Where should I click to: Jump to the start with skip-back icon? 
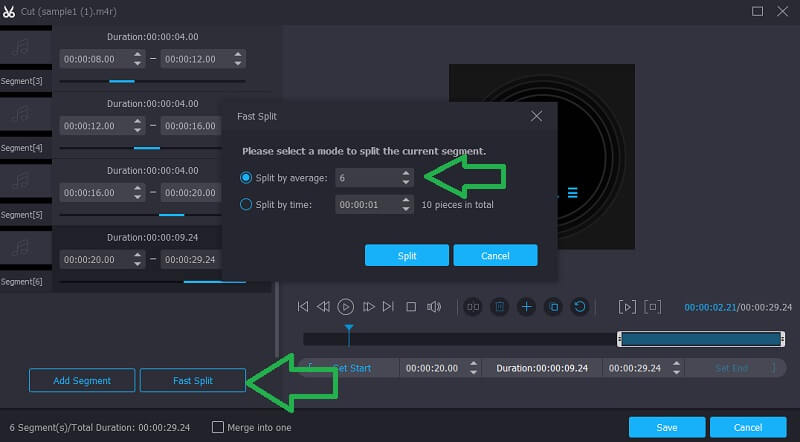pyautogui.click(x=302, y=307)
